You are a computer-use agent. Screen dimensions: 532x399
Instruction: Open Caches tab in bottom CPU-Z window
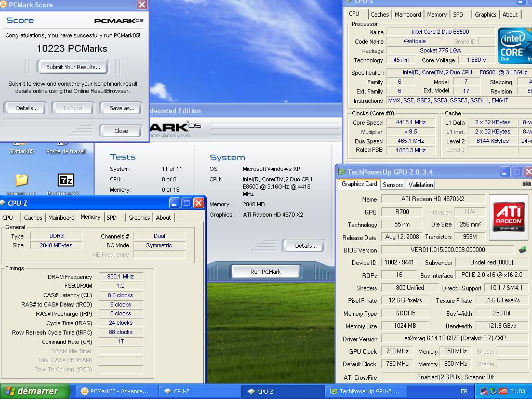33,218
